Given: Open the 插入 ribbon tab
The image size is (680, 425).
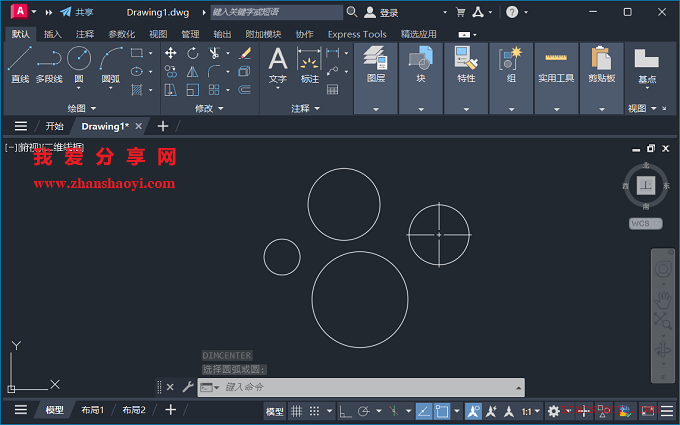Looking at the screenshot, I should point(52,34).
